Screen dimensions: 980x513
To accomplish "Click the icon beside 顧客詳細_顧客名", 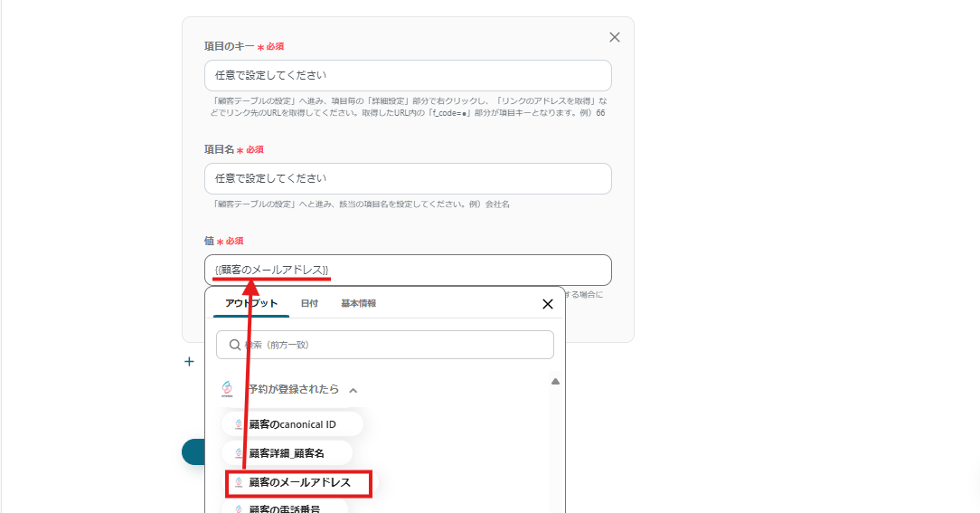I will pos(238,453).
